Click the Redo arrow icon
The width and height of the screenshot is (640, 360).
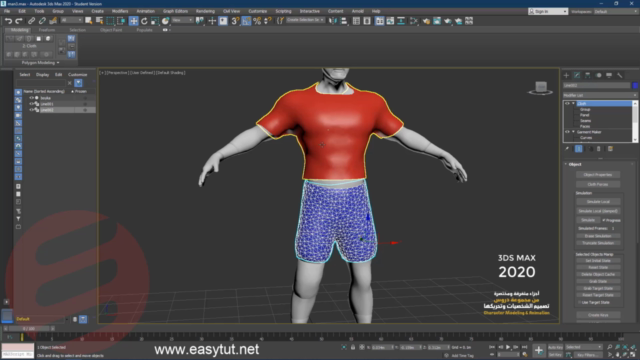click(x=19, y=21)
